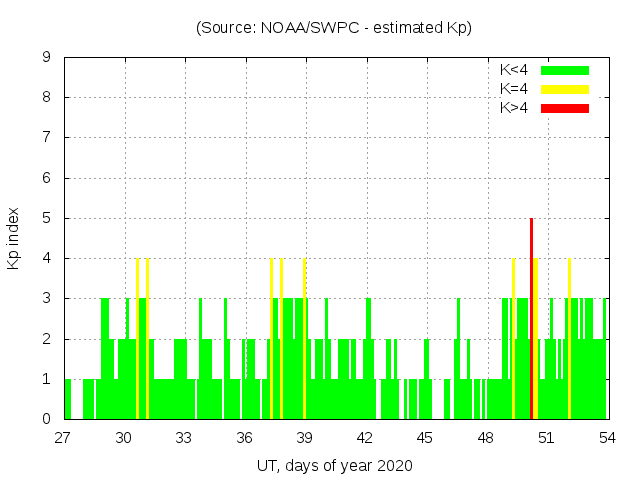
Task: Click the 'UT, days of year 2020' label
Action: click(x=333, y=465)
